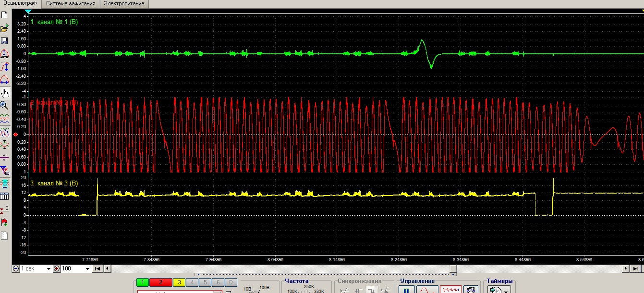
Task: Toggle channel 1 green button
Action: (x=143, y=282)
